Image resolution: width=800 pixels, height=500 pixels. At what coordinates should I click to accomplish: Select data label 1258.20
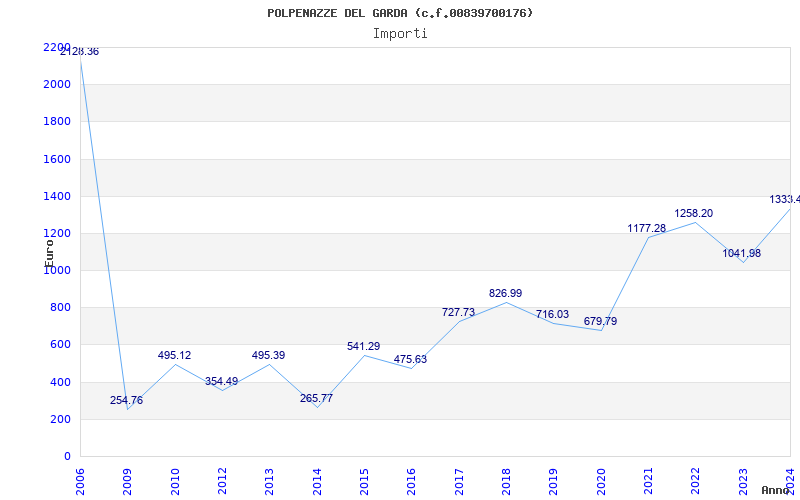(694, 214)
